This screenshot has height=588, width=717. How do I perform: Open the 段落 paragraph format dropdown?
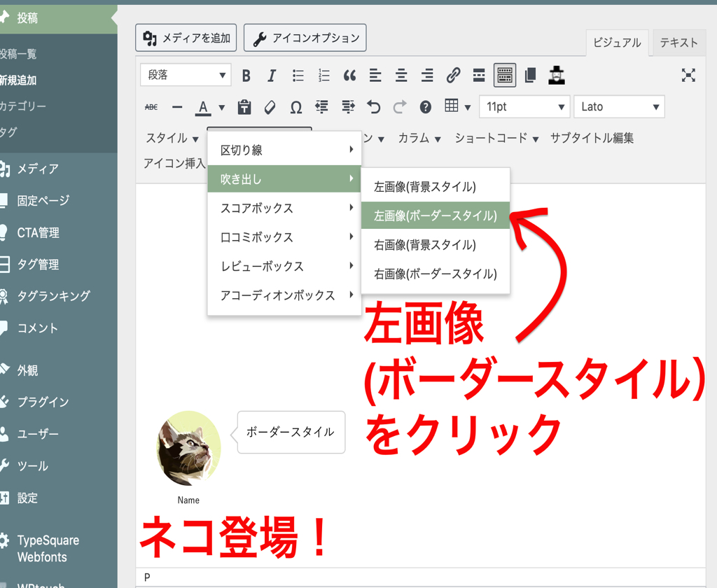(x=186, y=76)
